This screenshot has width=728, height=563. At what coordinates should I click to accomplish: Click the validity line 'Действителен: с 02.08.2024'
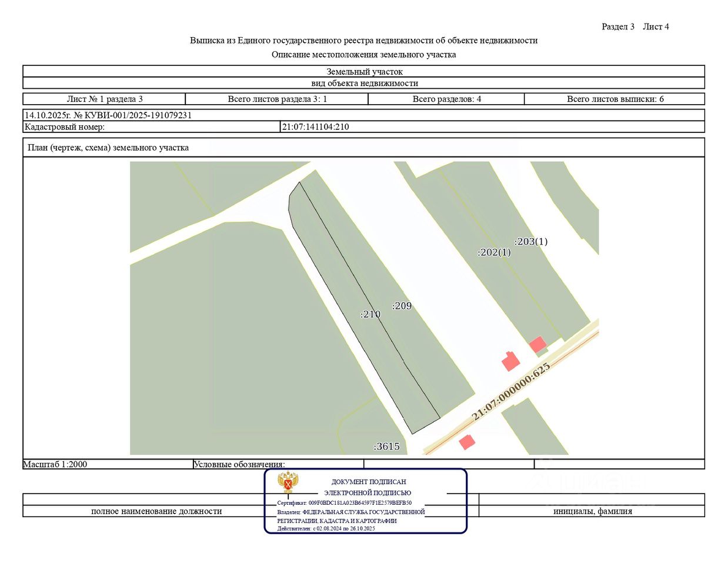[x=326, y=528]
